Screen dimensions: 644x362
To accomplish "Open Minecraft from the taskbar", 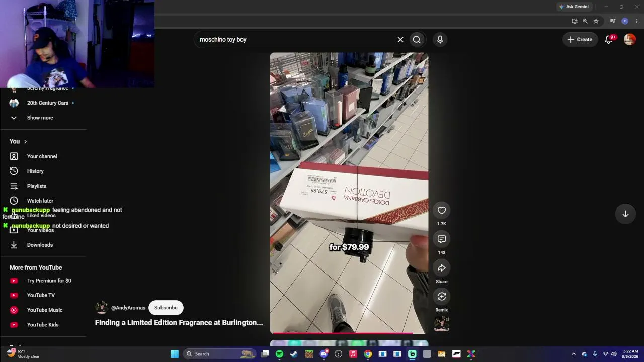I will pyautogui.click(x=309, y=354).
